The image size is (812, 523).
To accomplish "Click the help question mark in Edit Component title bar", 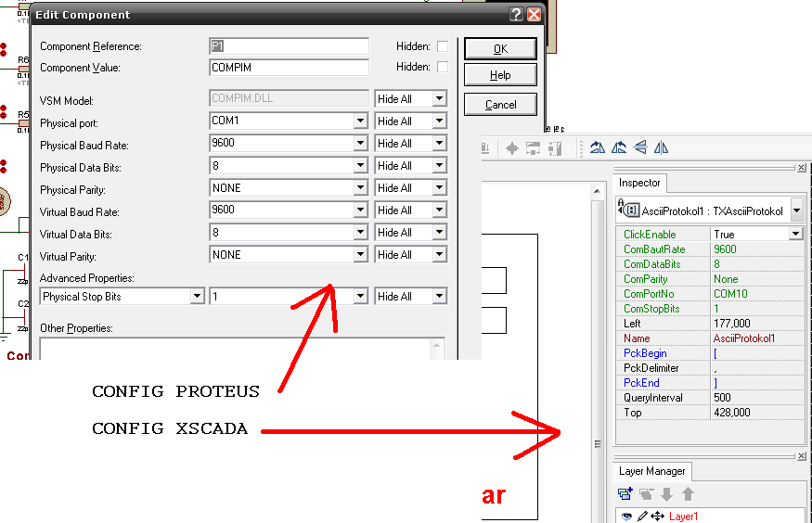I will pos(516,15).
